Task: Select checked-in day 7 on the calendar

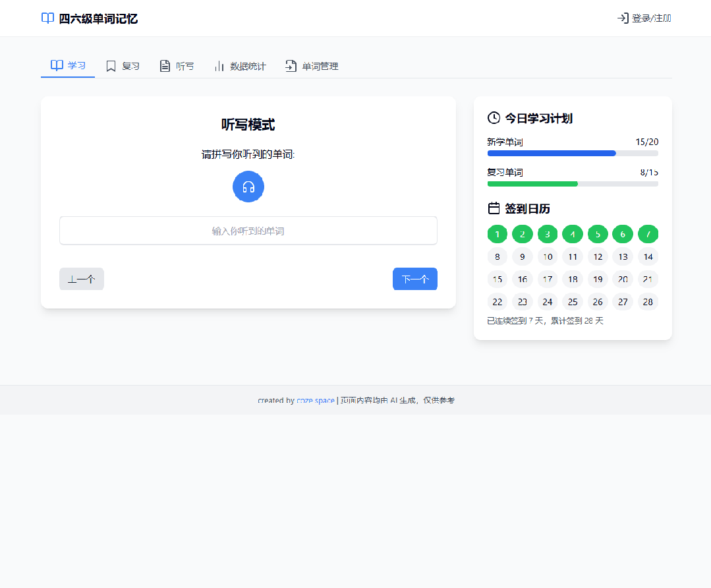Action: 648,234
